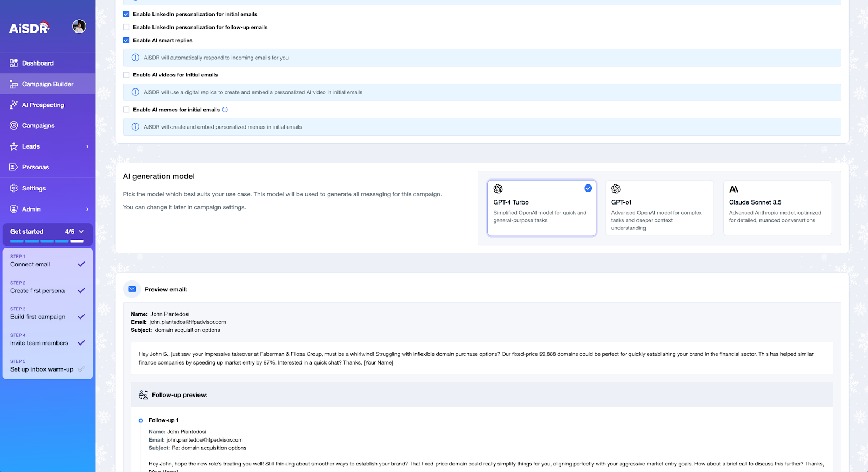868x472 pixels.
Task: Click preview email address john.piantedosi@ifpadvisor.com
Action: [188, 322]
